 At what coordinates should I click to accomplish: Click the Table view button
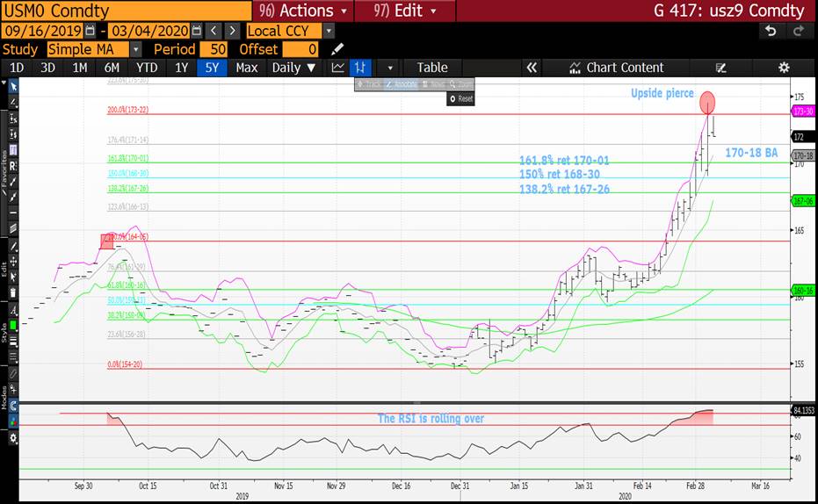point(432,68)
